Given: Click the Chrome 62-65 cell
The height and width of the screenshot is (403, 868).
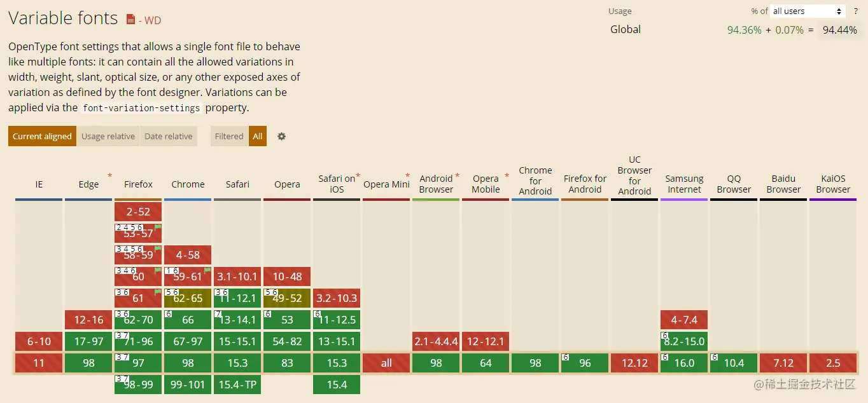Looking at the screenshot, I should pos(188,298).
